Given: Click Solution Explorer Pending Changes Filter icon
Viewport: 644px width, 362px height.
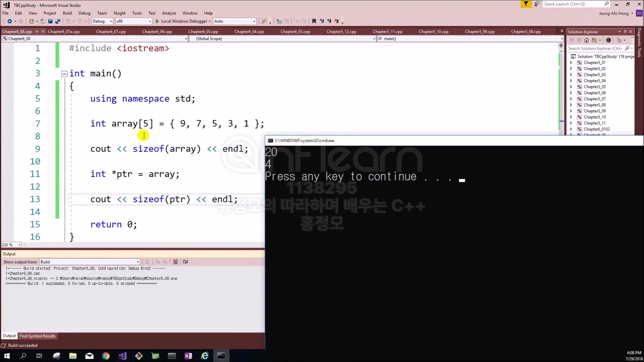Looking at the screenshot, I should click(x=620, y=40).
